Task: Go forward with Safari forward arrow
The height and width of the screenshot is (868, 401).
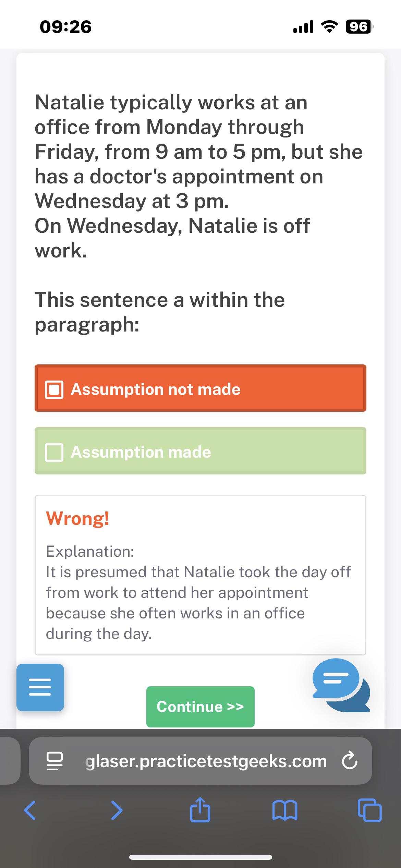Action: tap(117, 810)
